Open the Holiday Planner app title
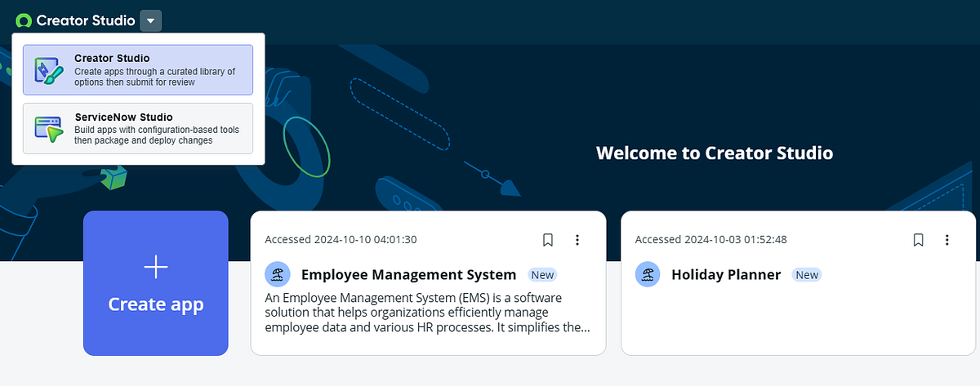 (x=726, y=275)
